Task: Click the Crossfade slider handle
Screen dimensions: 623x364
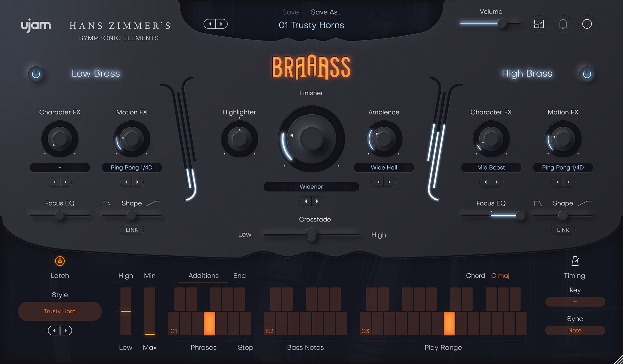Action: tap(311, 234)
